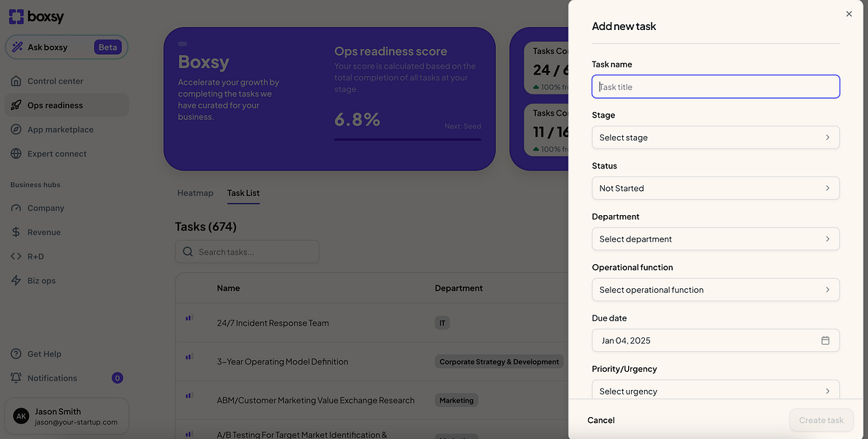Click the Create task button
Viewport: 868px width, 439px height.
(821, 420)
